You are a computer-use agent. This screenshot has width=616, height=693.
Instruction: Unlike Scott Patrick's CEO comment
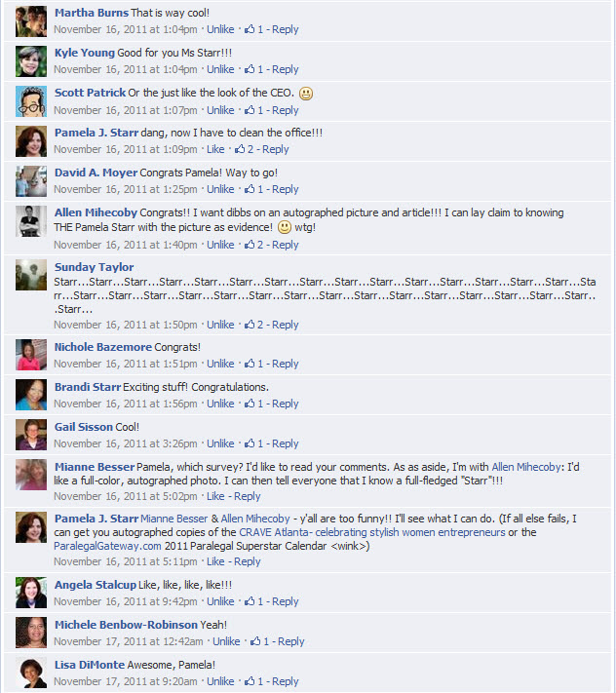click(220, 110)
